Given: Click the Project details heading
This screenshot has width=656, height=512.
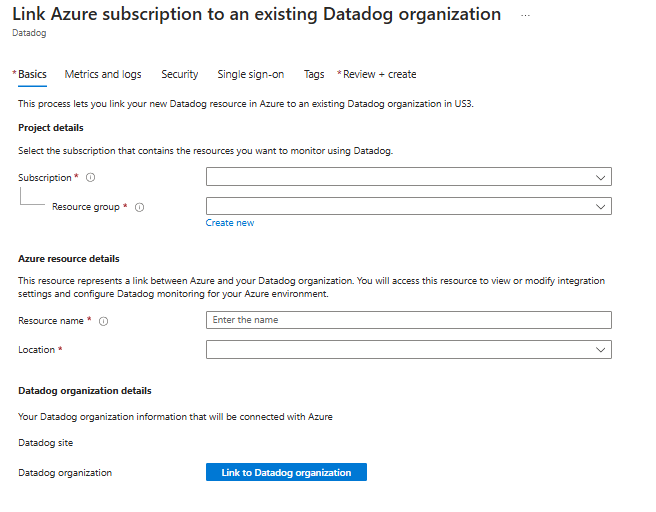Looking at the screenshot, I should [51, 128].
